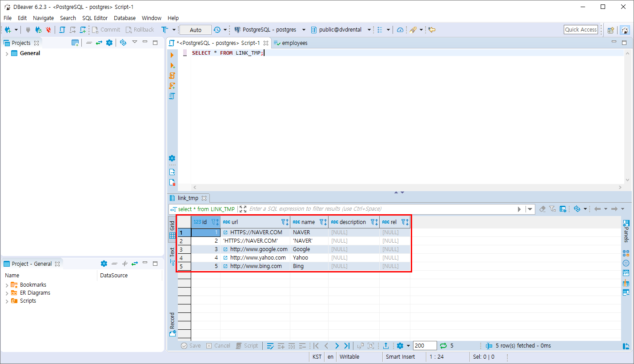Select the Yahoo name cell
Viewport: 634px width, 364px height.
point(309,258)
